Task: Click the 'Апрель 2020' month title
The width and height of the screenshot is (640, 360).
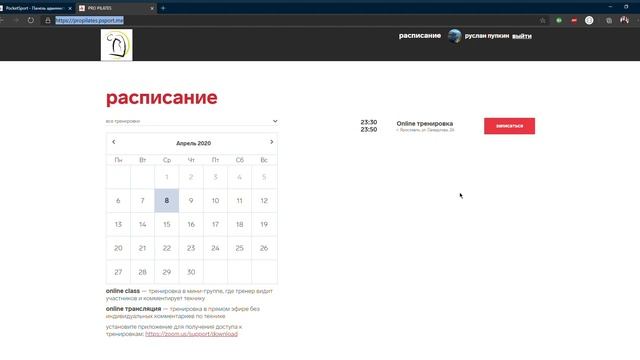Action: 193,143
